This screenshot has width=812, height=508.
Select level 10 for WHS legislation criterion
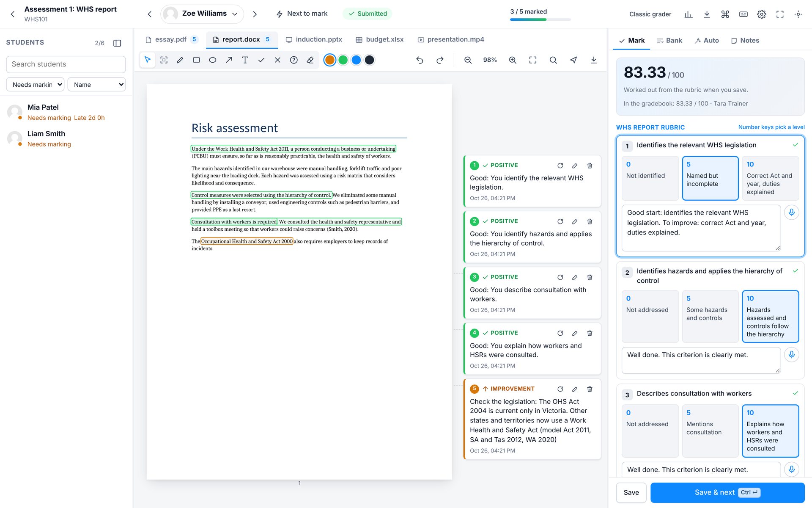click(770, 178)
